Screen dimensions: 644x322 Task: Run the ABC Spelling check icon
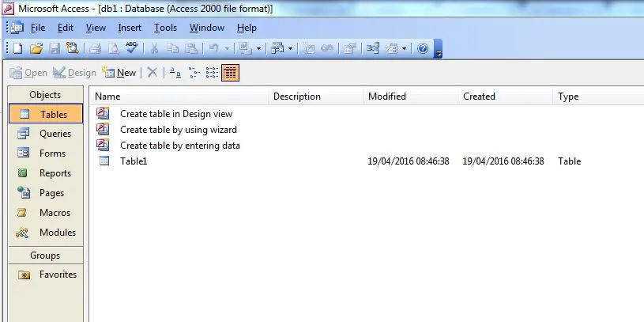click(131, 47)
